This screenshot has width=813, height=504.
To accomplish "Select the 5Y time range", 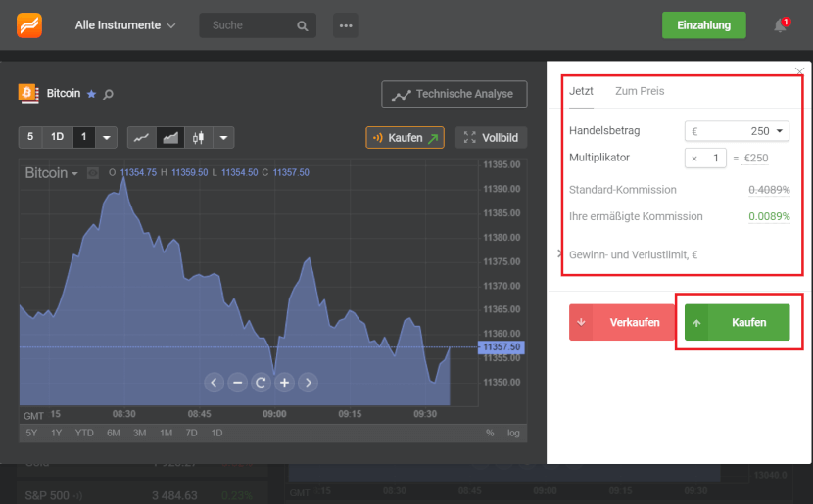I will click(x=31, y=433).
